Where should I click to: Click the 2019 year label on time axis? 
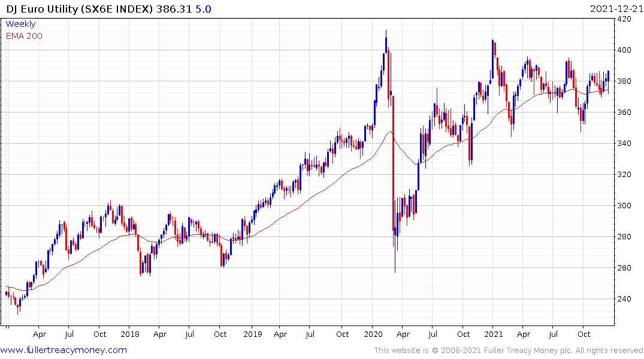tap(253, 334)
